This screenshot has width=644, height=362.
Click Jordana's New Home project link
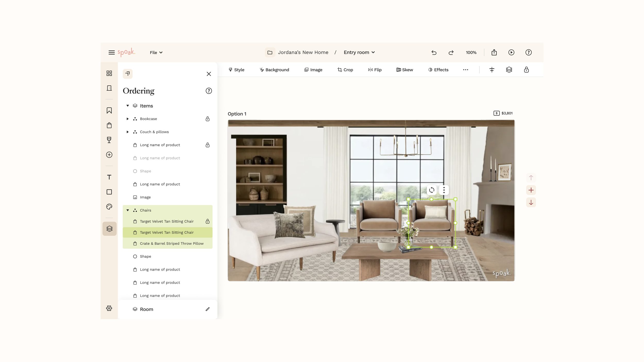point(303,53)
